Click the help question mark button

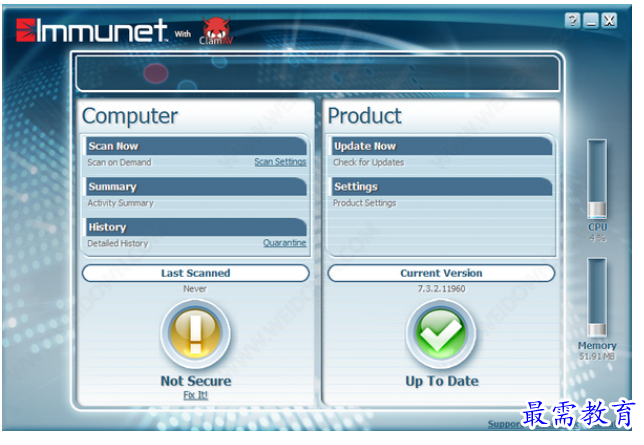click(x=572, y=20)
